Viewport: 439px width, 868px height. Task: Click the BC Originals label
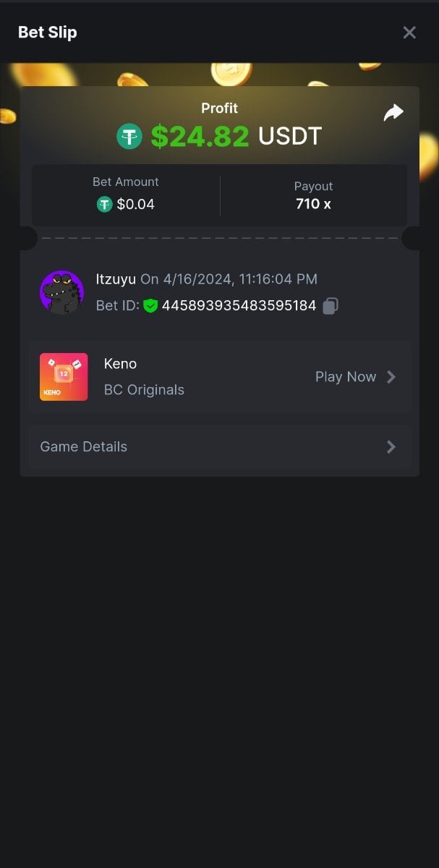point(144,390)
